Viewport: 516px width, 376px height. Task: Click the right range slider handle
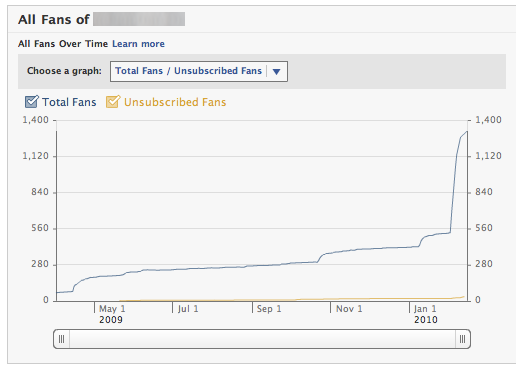[x=463, y=339]
